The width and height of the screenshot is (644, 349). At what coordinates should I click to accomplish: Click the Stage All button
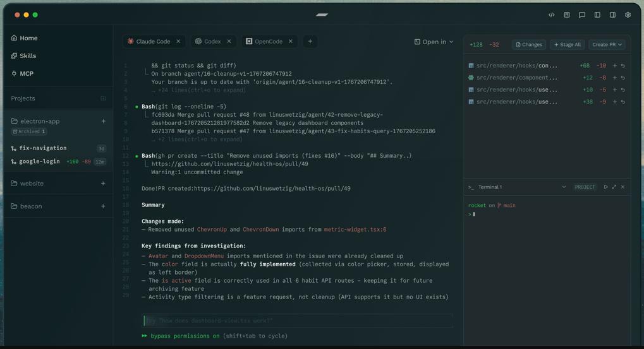[x=567, y=45]
